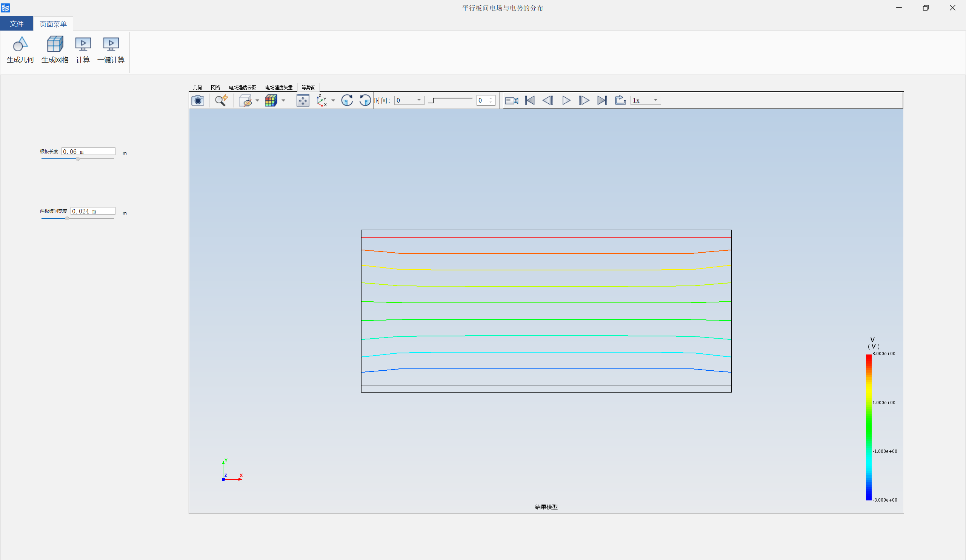
Task: Expand the hide-object dropdown arrow
Action: [x=257, y=100]
